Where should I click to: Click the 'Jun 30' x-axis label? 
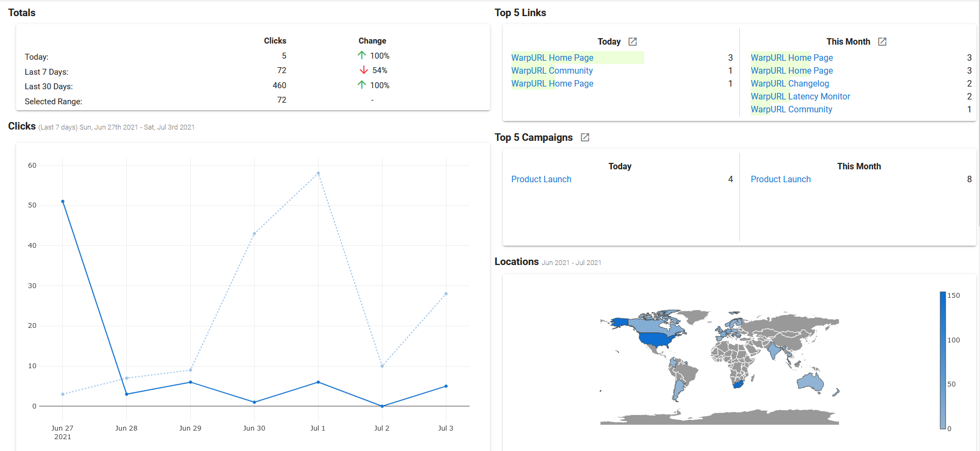click(254, 428)
